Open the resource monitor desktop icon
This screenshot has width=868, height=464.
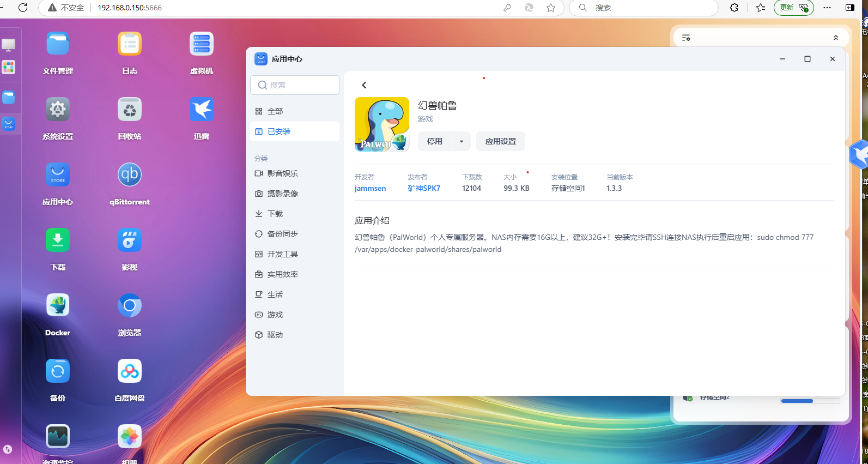58,437
